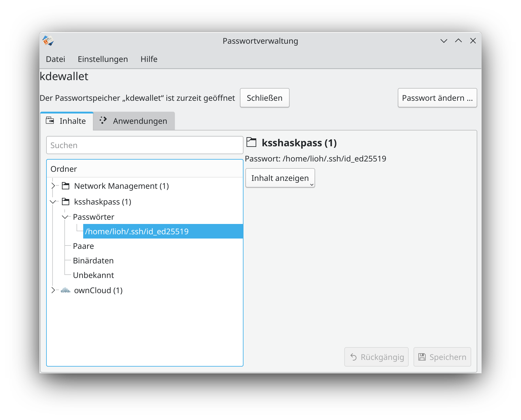Click the Speichern button
521x420 pixels.
tap(442, 357)
